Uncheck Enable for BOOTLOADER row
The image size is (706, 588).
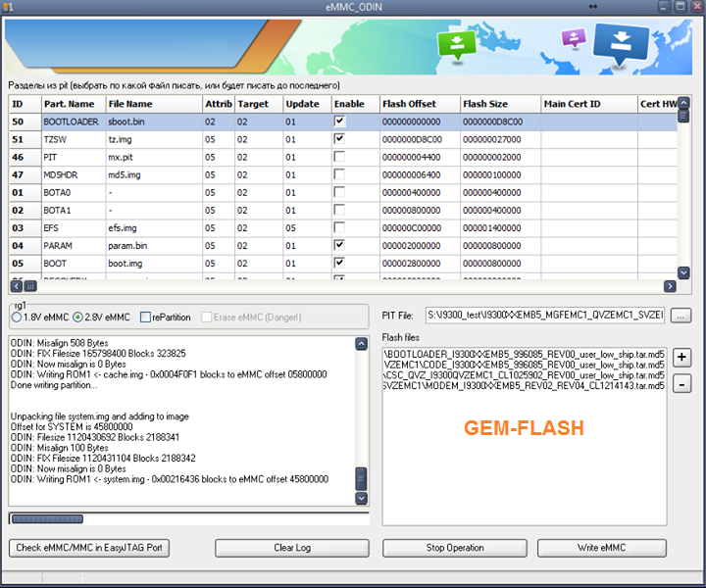point(339,121)
